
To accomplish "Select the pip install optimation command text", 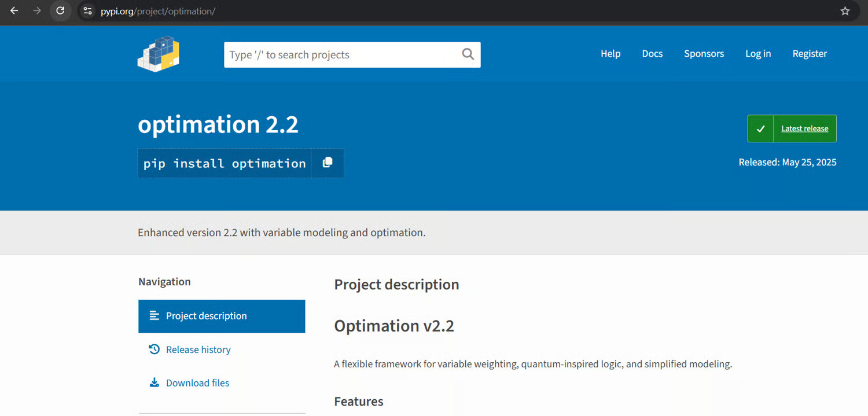I will (225, 163).
